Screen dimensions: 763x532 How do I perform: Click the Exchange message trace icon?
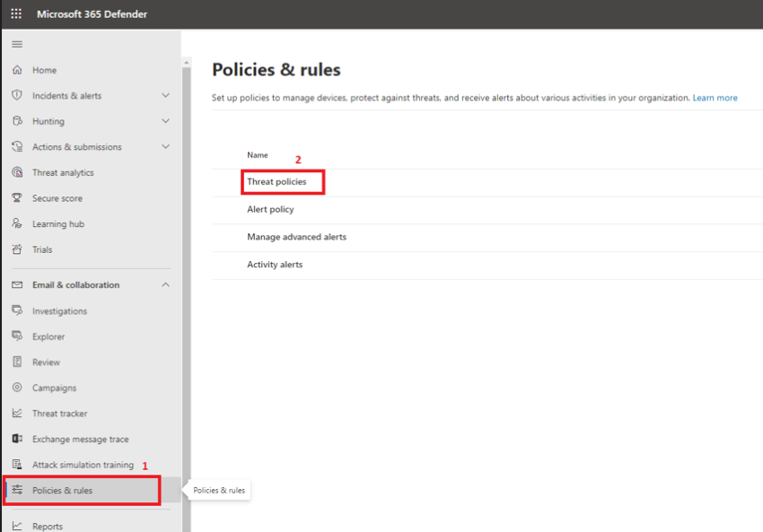(x=17, y=439)
